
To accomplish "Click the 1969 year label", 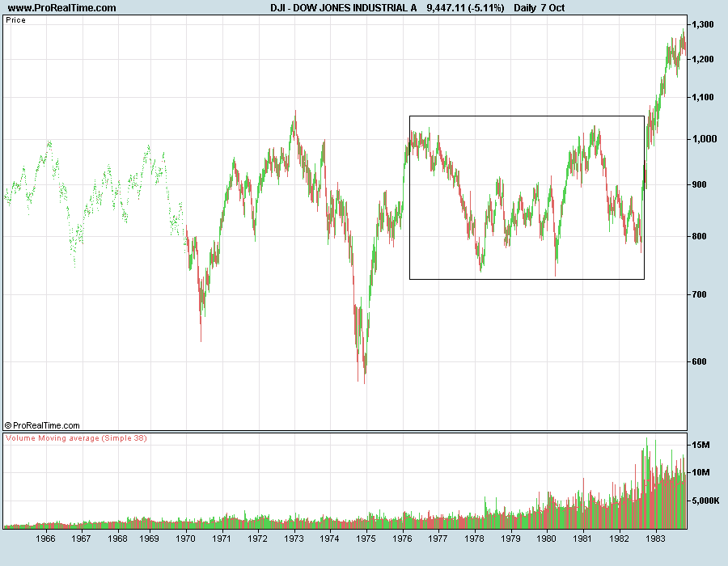I will coord(149,539).
